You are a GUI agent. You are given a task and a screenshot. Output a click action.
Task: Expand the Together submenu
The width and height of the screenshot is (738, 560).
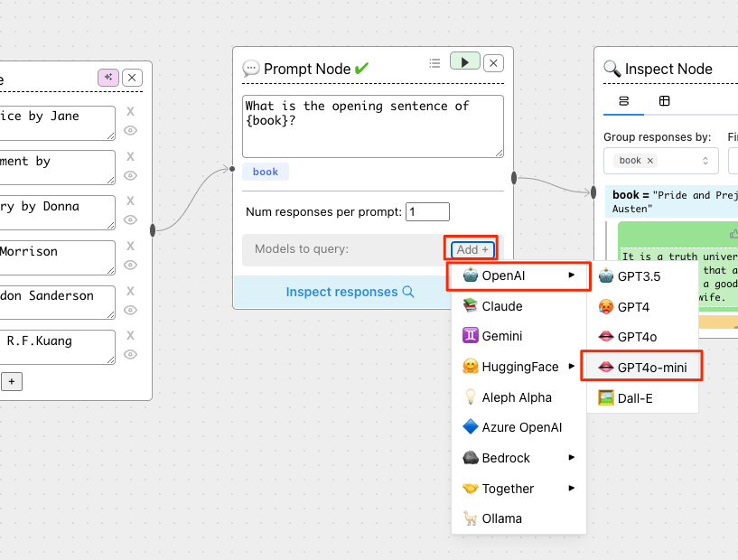pyautogui.click(x=518, y=489)
